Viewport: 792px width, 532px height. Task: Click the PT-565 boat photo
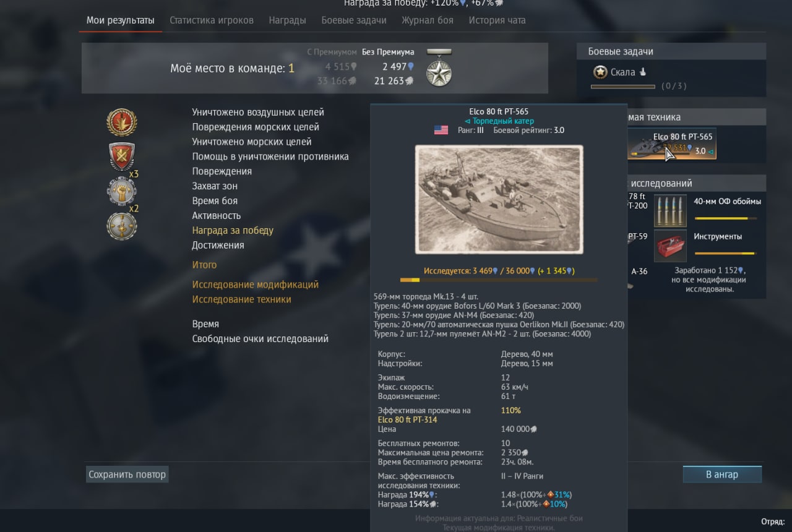pyautogui.click(x=499, y=199)
